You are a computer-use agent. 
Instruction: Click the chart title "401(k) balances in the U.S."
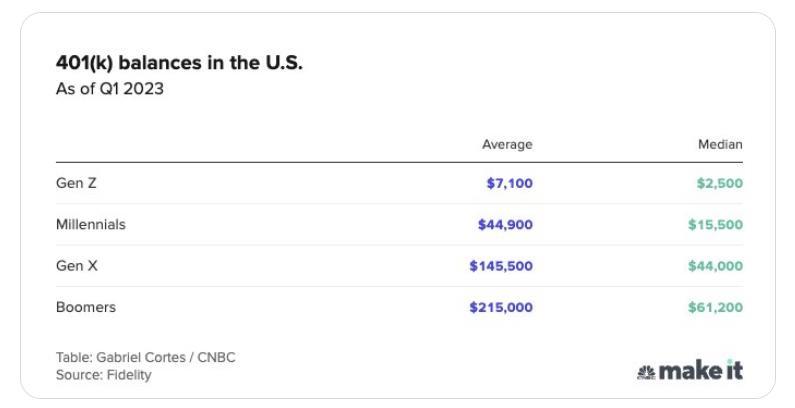179,63
